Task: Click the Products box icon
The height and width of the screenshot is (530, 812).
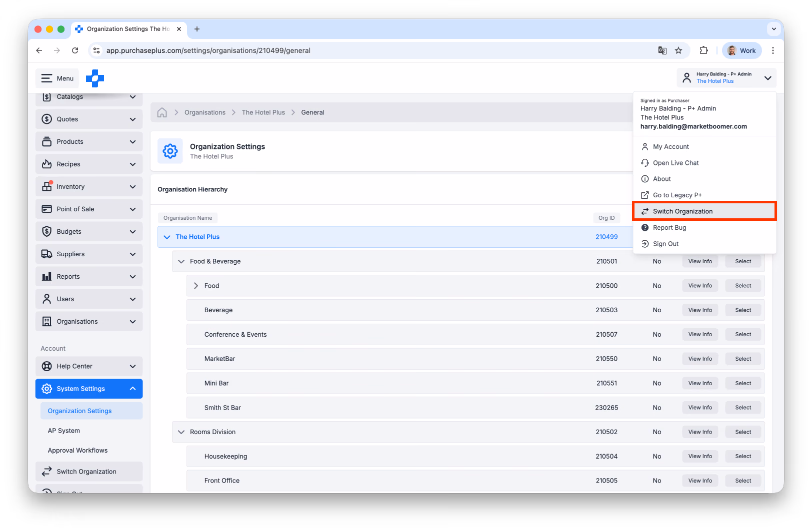Action: [x=46, y=142]
